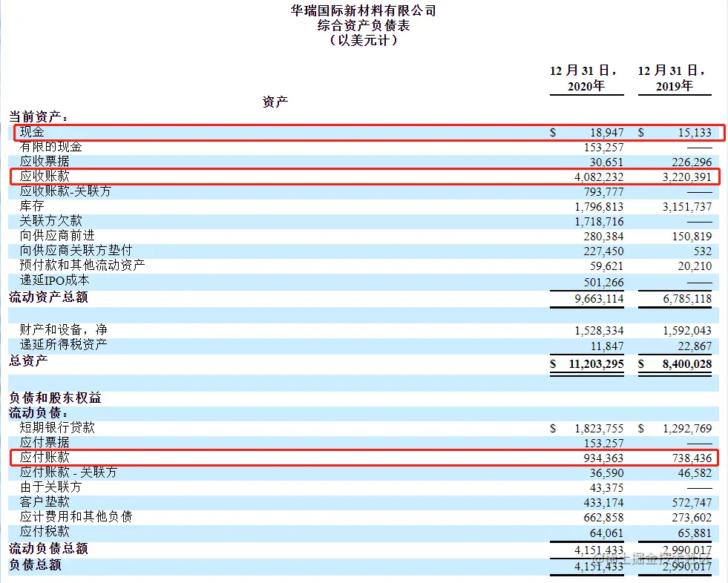Select the 应收账款 row label

point(45,177)
